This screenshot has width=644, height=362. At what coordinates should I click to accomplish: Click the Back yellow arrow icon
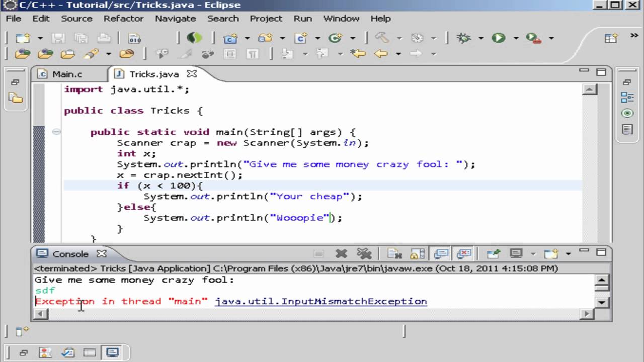pos(381,53)
